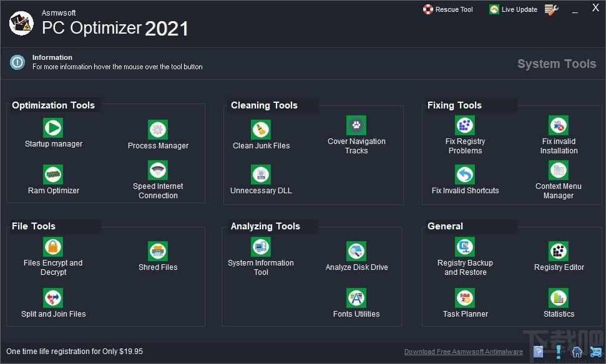Click the "Task Planner" label
This screenshot has height=364, width=606.
(x=466, y=314)
